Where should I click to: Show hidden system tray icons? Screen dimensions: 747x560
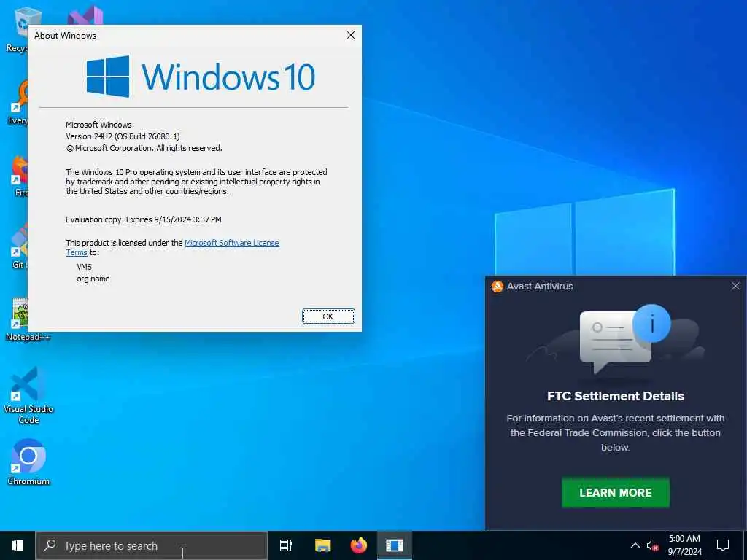click(635, 545)
